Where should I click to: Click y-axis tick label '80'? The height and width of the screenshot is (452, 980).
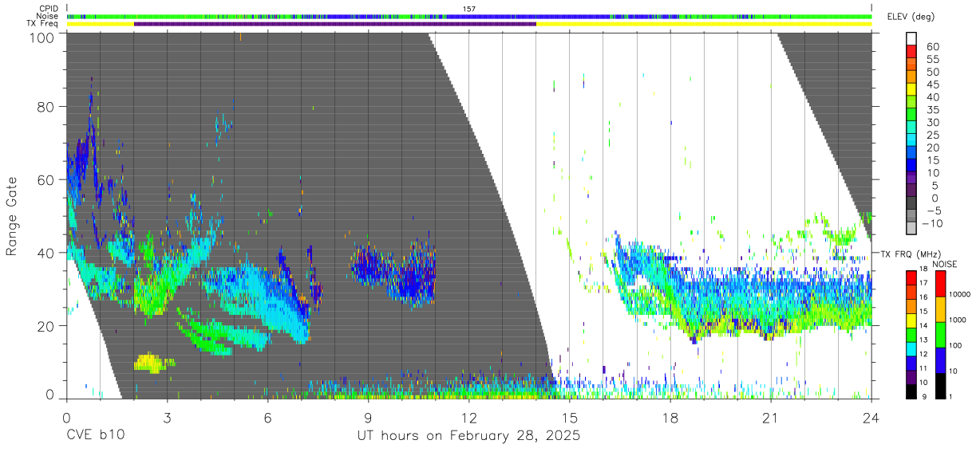(x=46, y=106)
